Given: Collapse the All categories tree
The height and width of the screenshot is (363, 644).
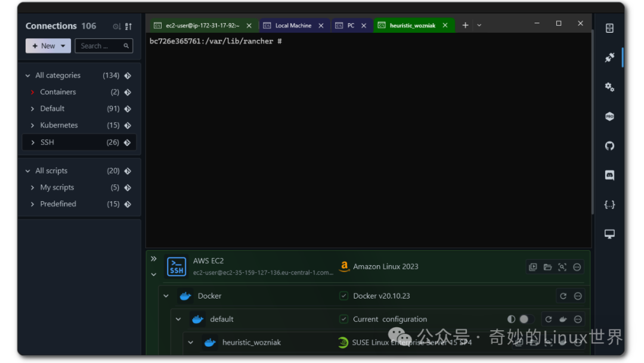Looking at the screenshot, I should tap(28, 76).
